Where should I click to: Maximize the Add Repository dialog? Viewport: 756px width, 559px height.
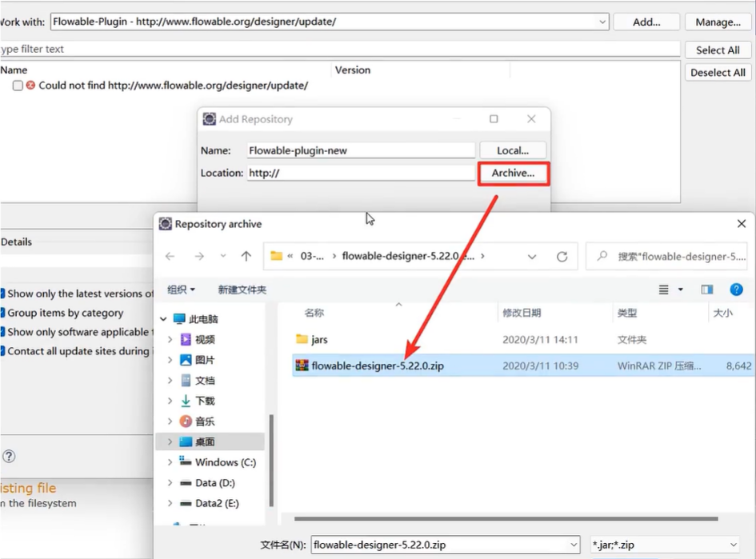[494, 119]
